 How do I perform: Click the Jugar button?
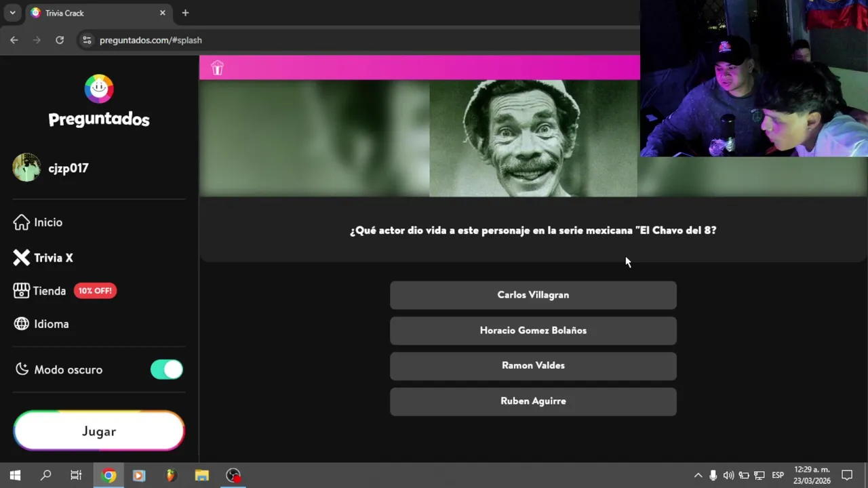coord(99,431)
